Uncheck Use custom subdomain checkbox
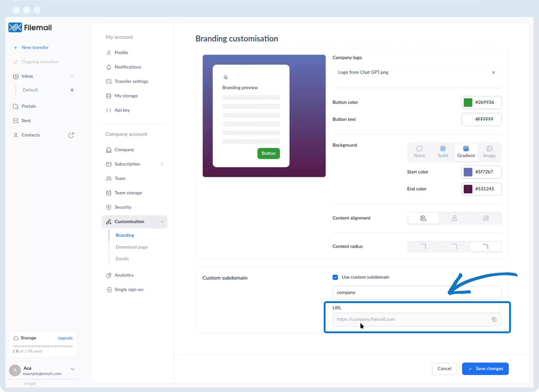Image resolution: width=539 pixels, height=392 pixels. pyautogui.click(x=335, y=277)
